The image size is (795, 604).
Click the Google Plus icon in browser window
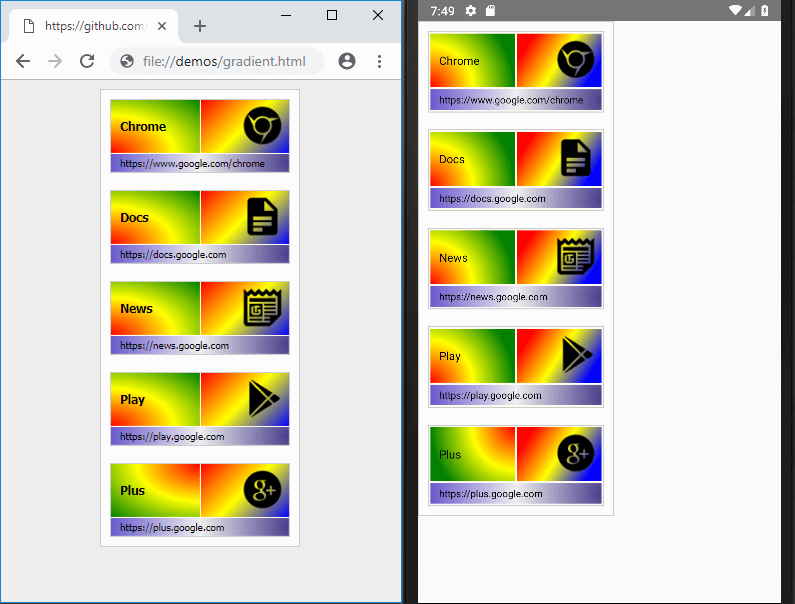click(x=262, y=490)
